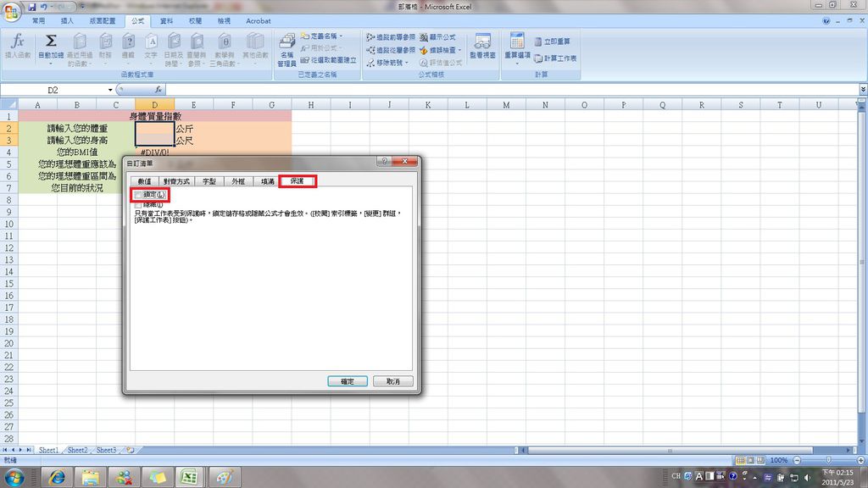Expand the 定義名稱 Define Name dropdown
This screenshot has height=488, width=868.
click(341, 36)
